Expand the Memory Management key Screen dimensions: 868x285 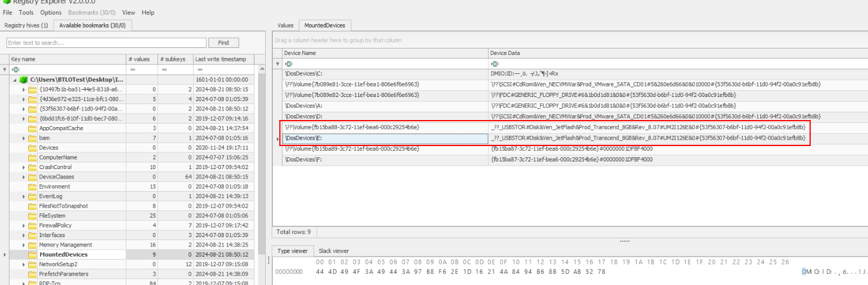pos(24,245)
